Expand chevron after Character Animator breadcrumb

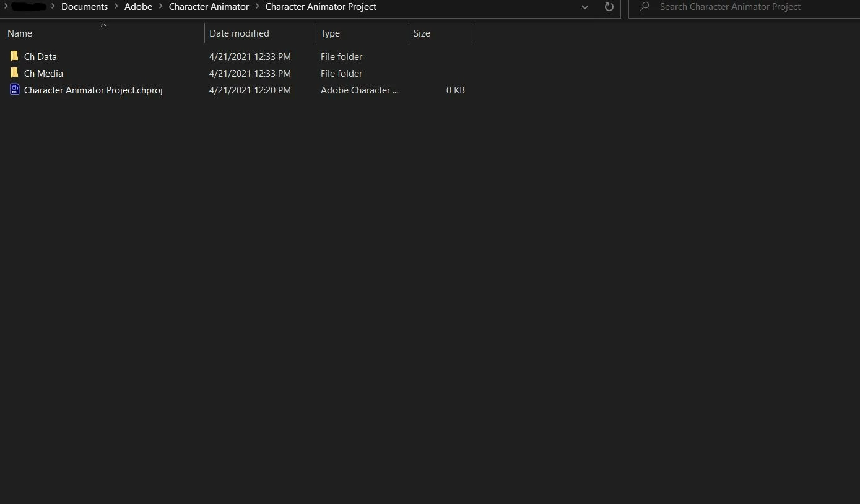[257, 7]
